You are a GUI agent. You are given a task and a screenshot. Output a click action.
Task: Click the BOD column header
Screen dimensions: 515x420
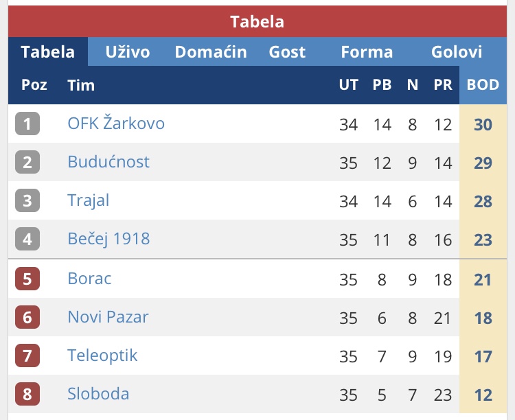(483, 86)
